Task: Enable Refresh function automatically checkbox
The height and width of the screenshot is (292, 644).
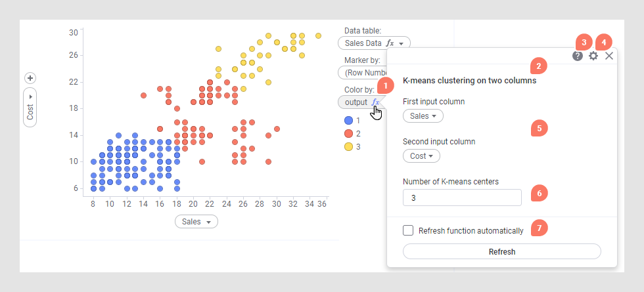Action: click(x=408, y=230)
